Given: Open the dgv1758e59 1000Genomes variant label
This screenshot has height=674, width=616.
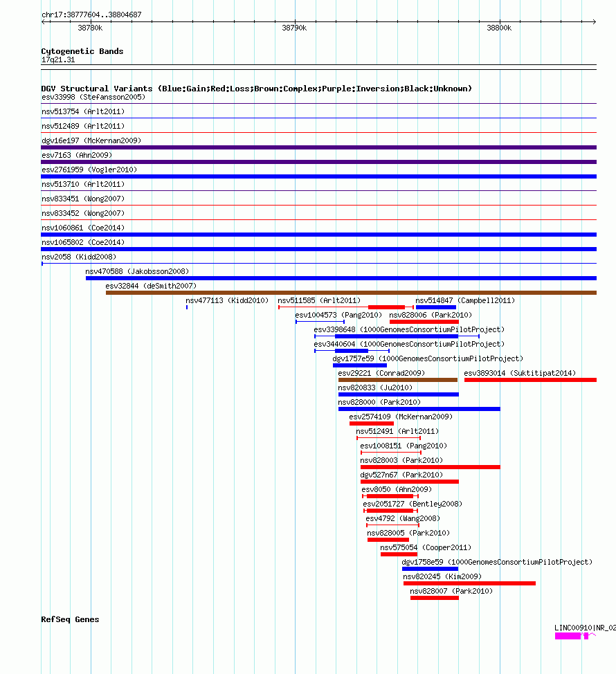Looking at the screenshot, I should (x=497, y=562).
